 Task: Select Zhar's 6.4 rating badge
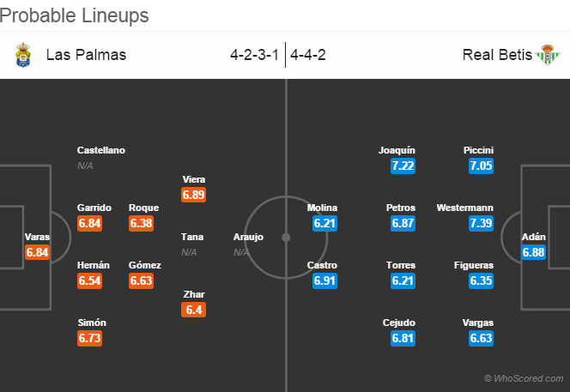click(193, 310)
